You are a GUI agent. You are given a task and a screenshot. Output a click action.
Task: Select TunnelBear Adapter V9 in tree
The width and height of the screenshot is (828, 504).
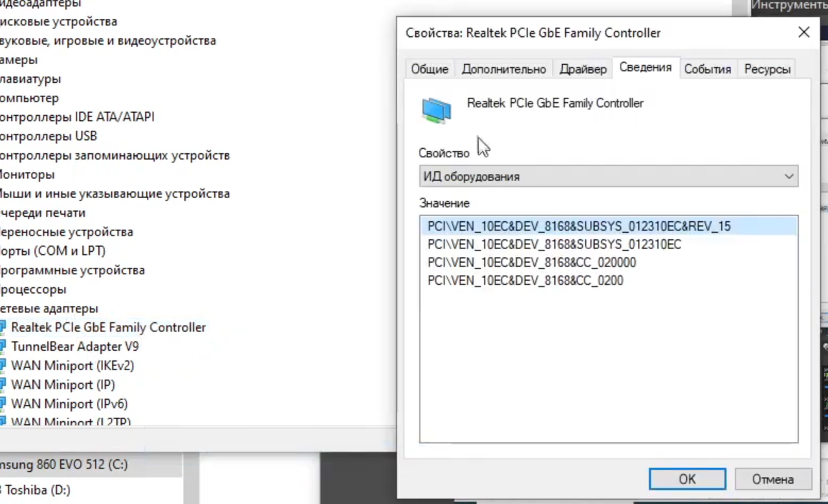[74, 346]
